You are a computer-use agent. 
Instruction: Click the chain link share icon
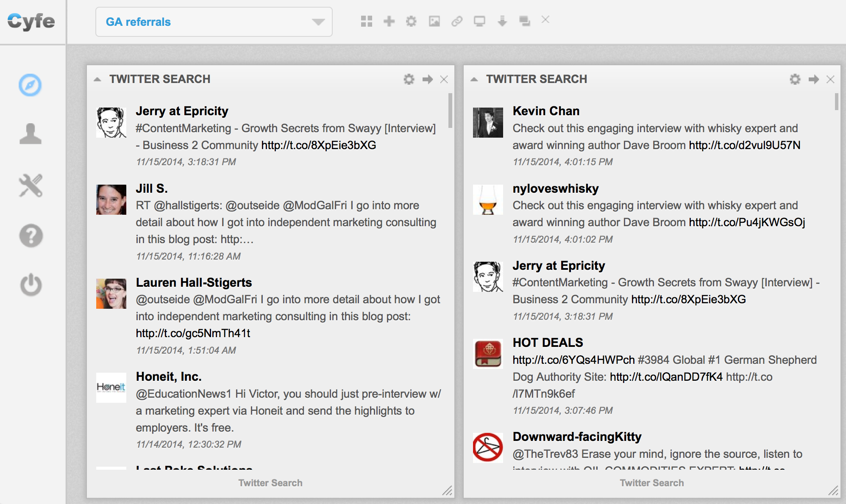coord(456,21)
